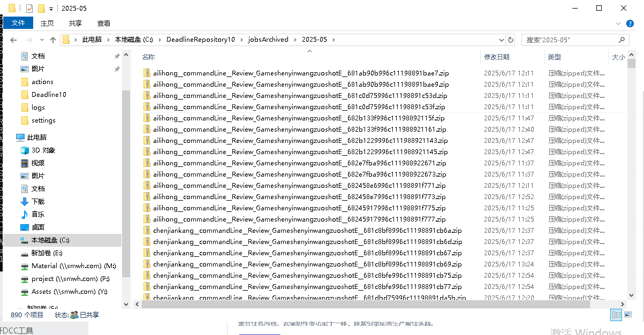This screenshot has width=644, height=335.
Task: Open the 下载 folder in the sidebar
Action: [37, 202]
